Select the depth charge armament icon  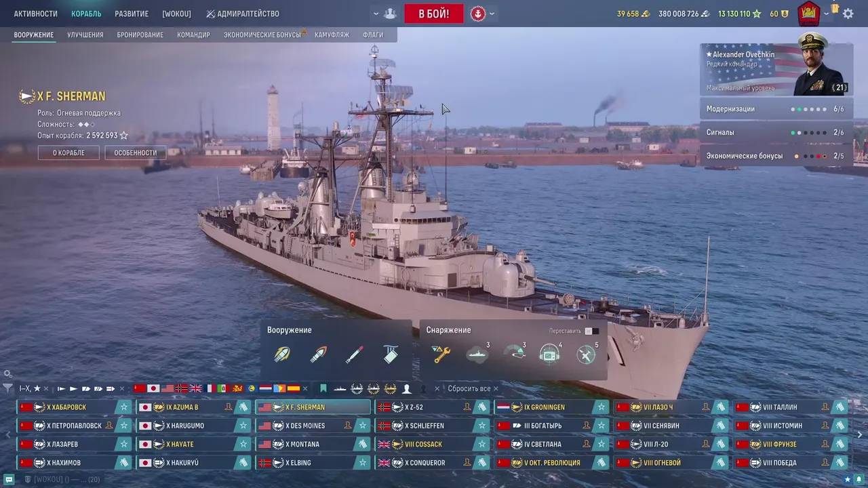coord(391,354)
